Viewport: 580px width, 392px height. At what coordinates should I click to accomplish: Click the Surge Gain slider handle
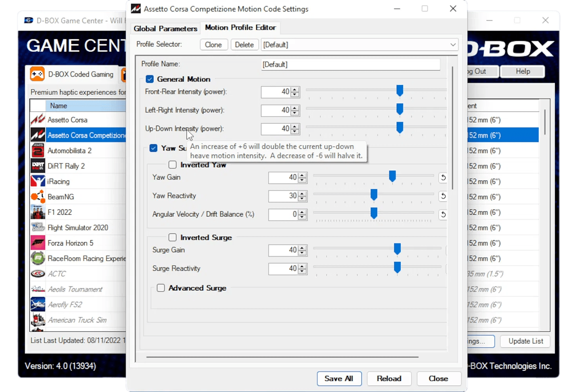pyautogui.click(x=397, y=249)
